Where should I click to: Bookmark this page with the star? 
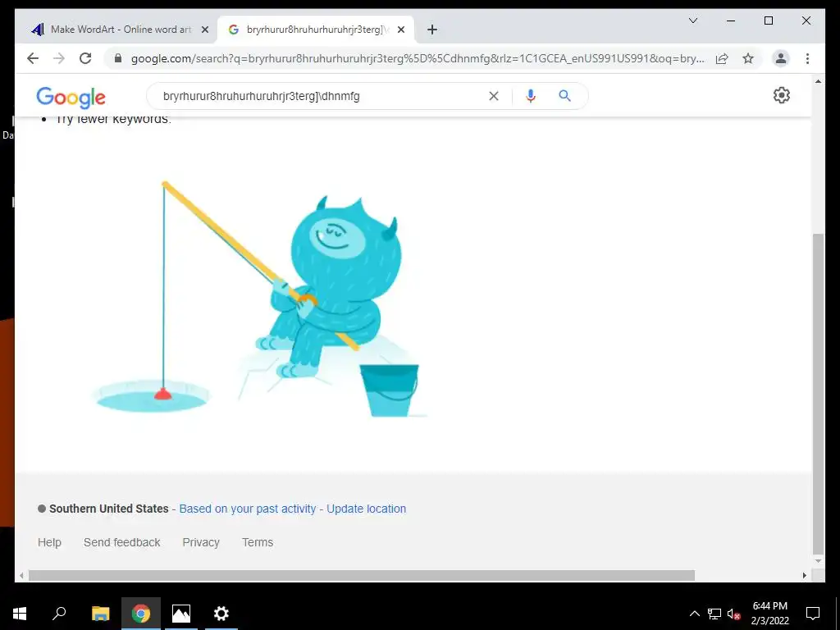[x=748, y=58]
